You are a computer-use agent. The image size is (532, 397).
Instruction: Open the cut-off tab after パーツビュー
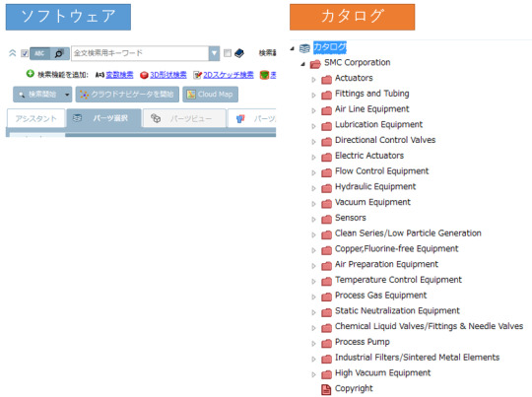252,118
